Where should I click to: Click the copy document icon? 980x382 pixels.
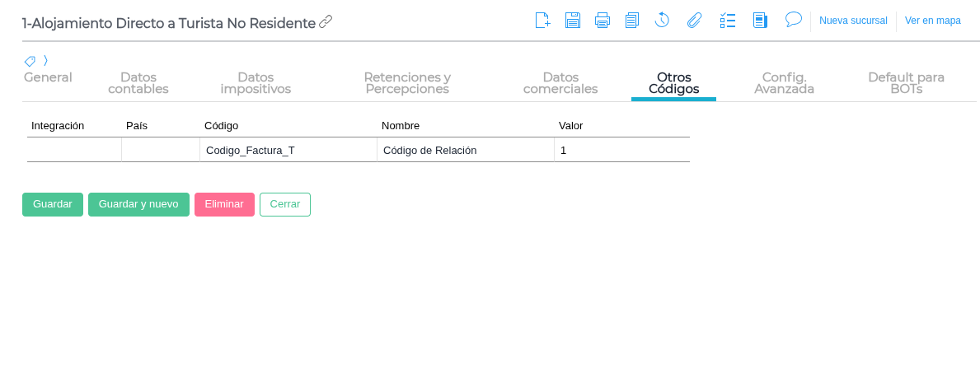coord(632,21)
